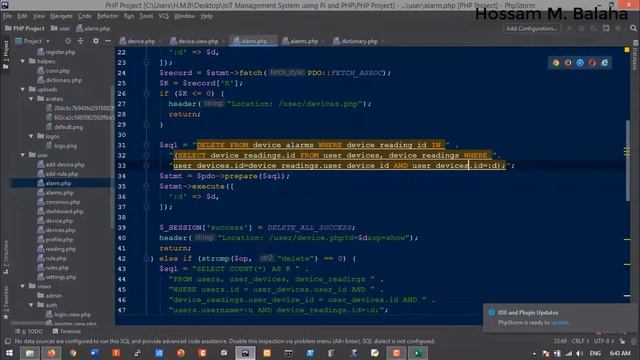The height and width of the screenshot is (360, 640).
Task: Click the inspection status indicator above scrollbar
Action: 627,50
